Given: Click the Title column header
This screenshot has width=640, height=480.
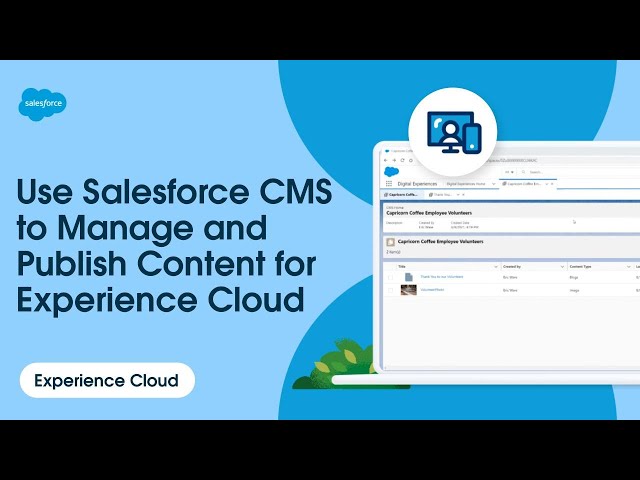Looking at the screenshot, I should [402, 267].
